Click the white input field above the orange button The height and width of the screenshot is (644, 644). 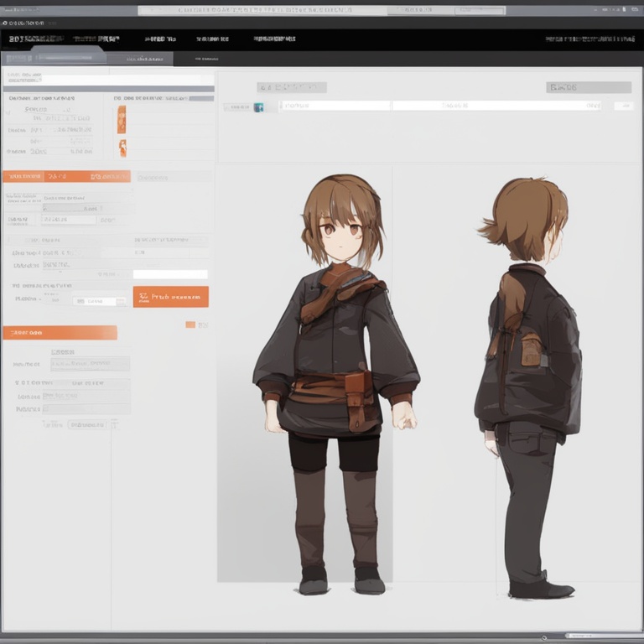coord(170,274)
